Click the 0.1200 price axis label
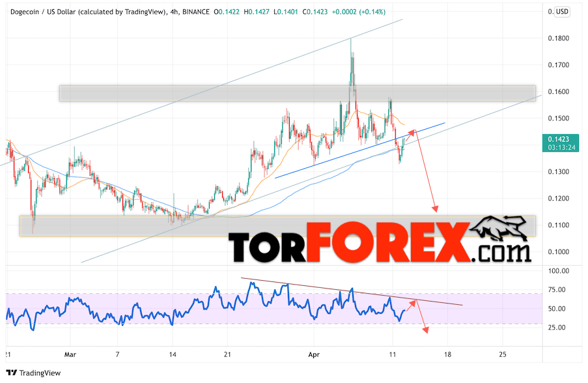The height and width of the screenshot is (383, 588). point(559,199)
